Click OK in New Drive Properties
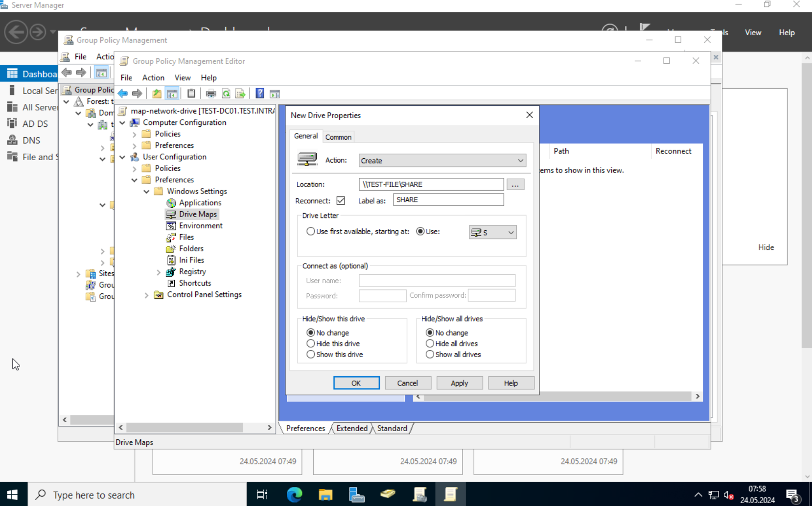Viewport: 812px width, 506px height. [356, 383]
